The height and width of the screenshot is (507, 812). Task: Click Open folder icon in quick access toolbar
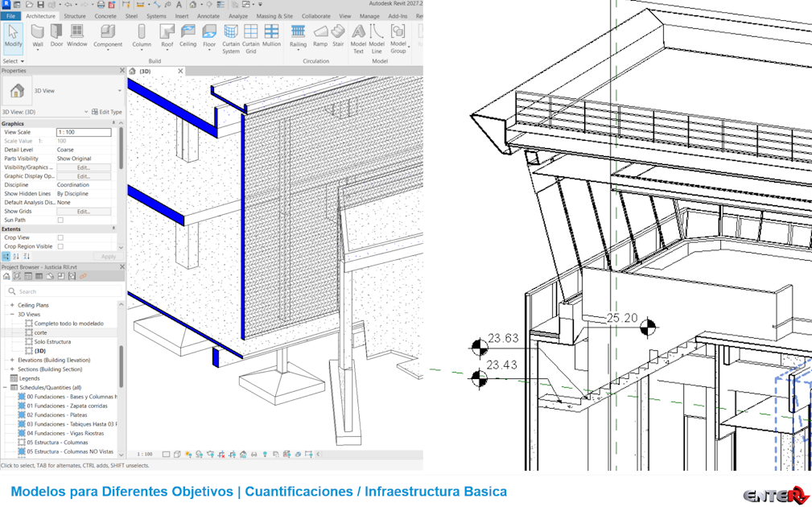point(29,5)
